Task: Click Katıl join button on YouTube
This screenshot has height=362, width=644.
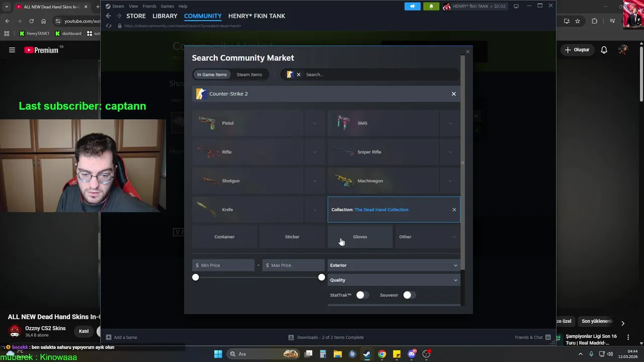Action: coord(84,331)
